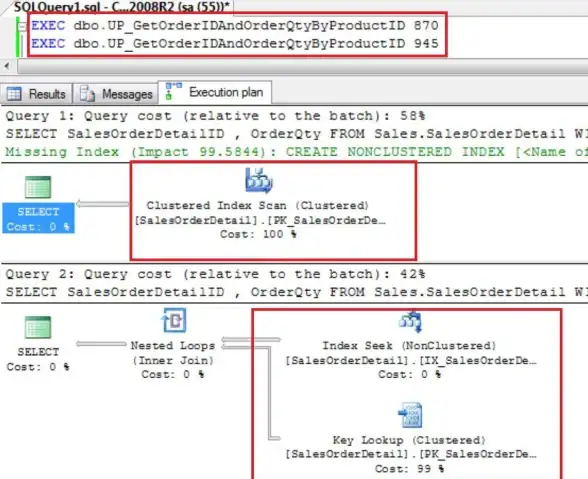588x479 pixels.
Task: Click the Execution plan tab icon
Action: tap(174, 91)
